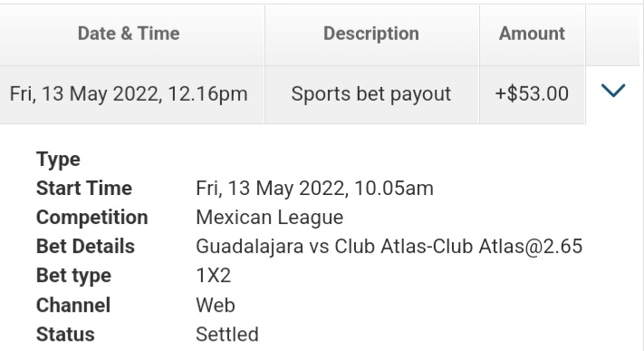Collapse the transaction row using the chevron
The image size is (644, 351).
tap(613, 91)
